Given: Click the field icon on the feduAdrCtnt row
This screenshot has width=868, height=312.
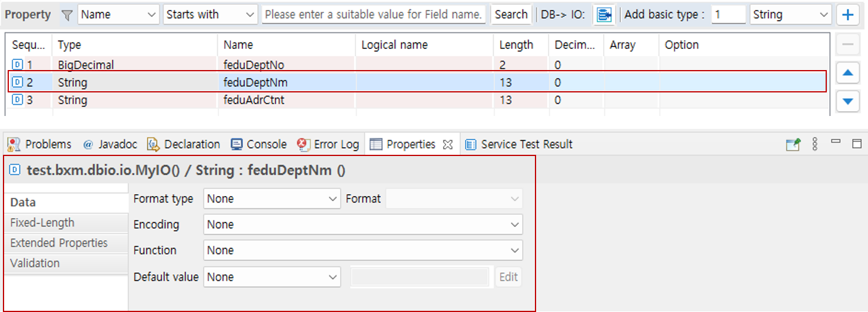Looking at the screenshot, I should 18,100.
